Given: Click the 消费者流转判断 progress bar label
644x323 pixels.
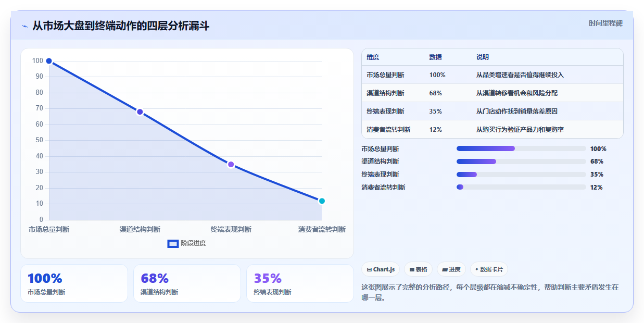Looking at the screenshot, I should [383, 187].
